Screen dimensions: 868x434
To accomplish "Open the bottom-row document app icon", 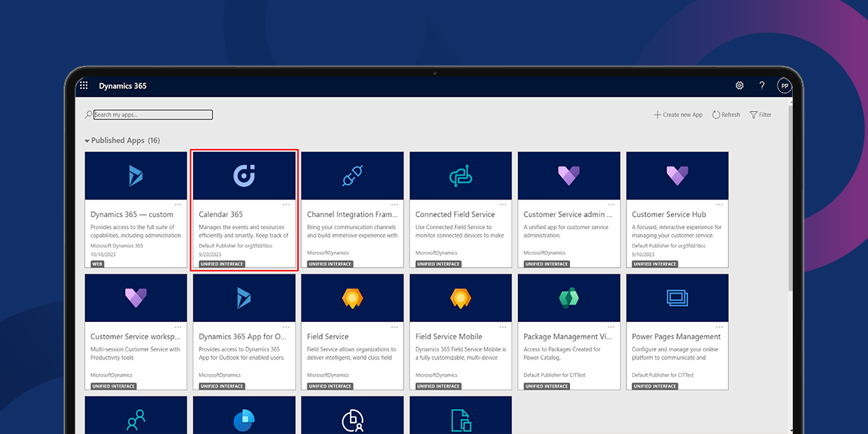I will click(x=461, y=420).
